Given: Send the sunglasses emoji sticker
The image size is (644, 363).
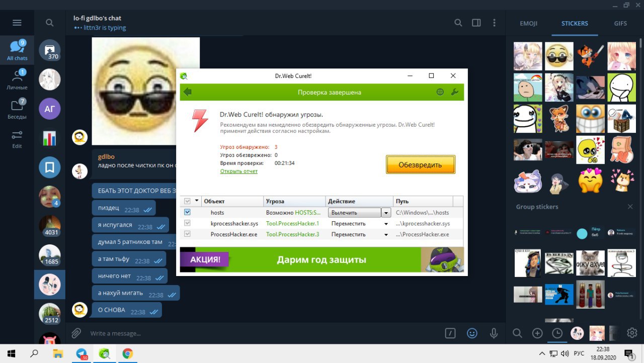Looking at the screenshot, I should pyautogui.click(x=559, y=56).
